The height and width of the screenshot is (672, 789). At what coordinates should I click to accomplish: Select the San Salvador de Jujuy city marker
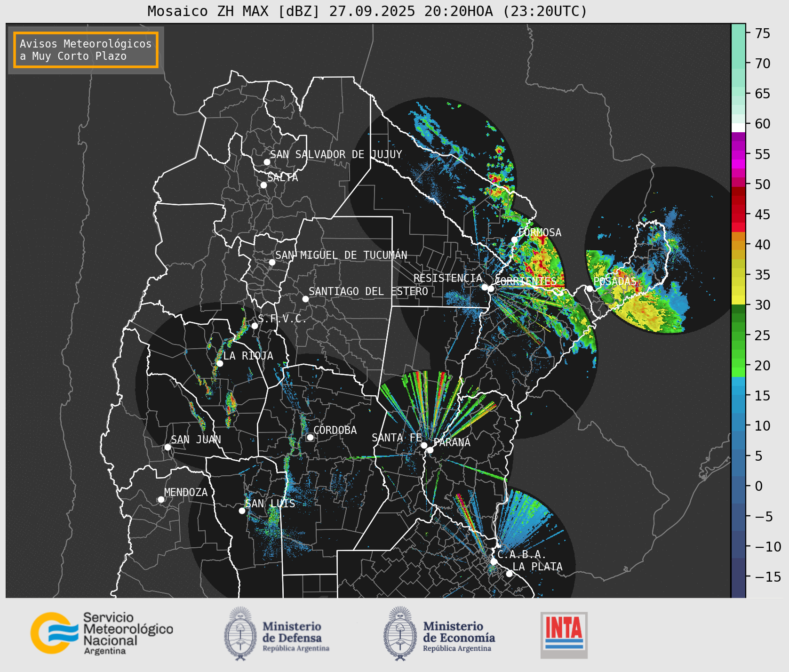pyautogui.click(x=267, y=162)
